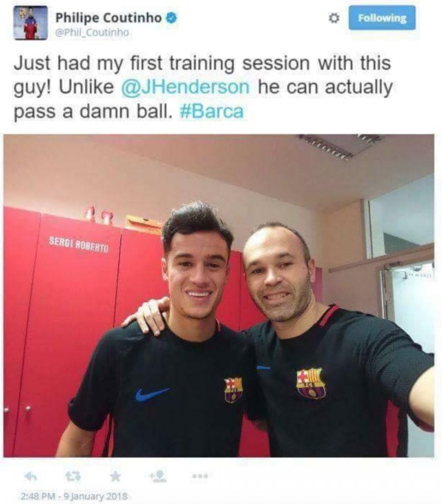Open the @JHenderson mention link
This screenshot has width=442, height=504.
[x=185, y=87]
